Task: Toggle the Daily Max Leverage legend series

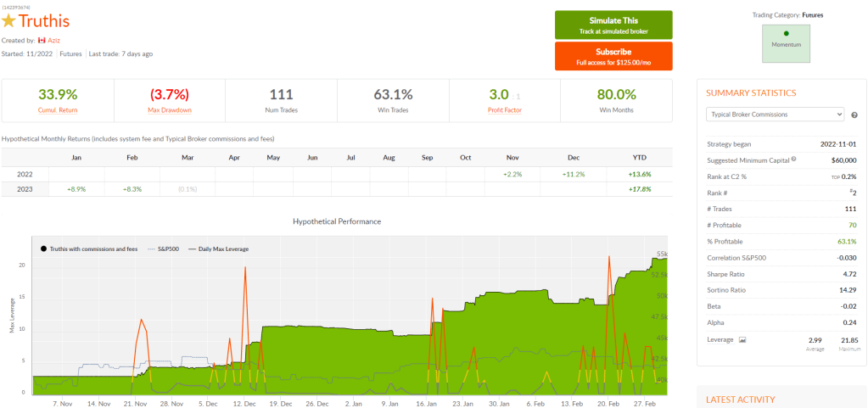Action: click(x=226, y=249)
